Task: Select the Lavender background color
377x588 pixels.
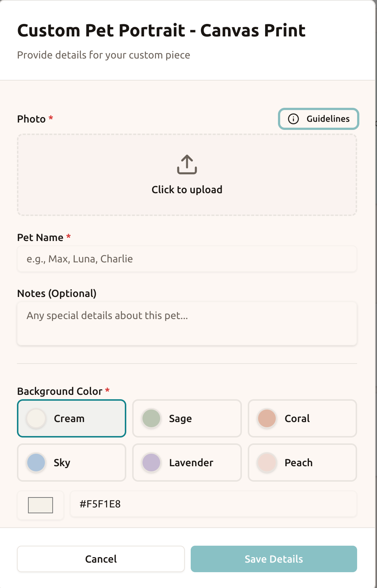Action: coord(187,463)
